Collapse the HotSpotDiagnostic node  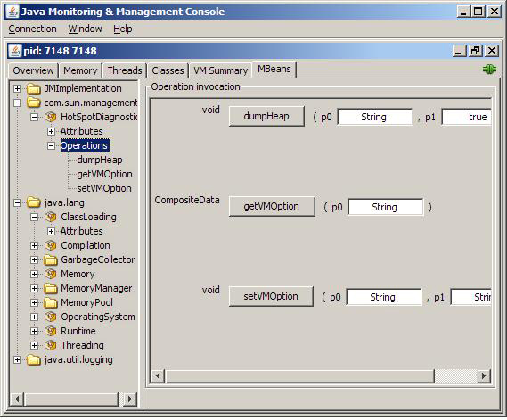34,117
